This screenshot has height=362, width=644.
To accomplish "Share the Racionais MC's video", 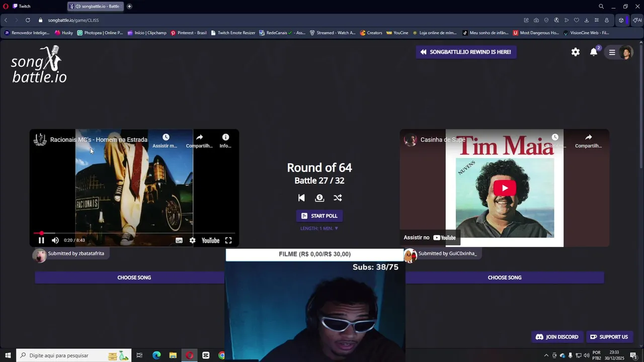I will (x=199, y=141).
